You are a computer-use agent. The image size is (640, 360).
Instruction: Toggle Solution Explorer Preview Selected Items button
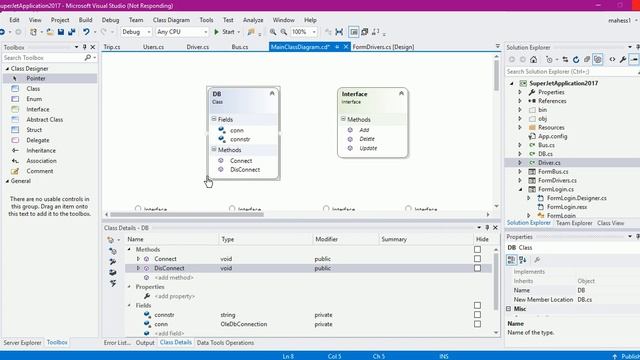(633, 60)
